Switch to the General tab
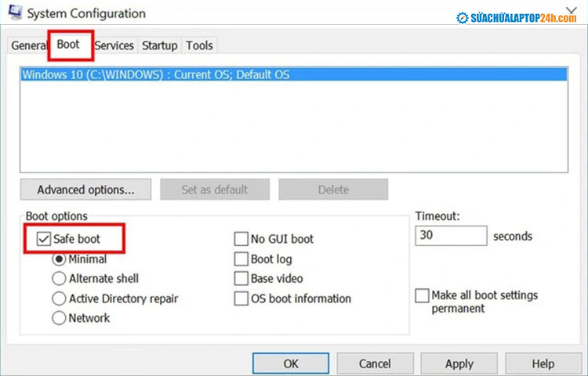The width and height of the screenshot is (588, 376). (28, 45)
